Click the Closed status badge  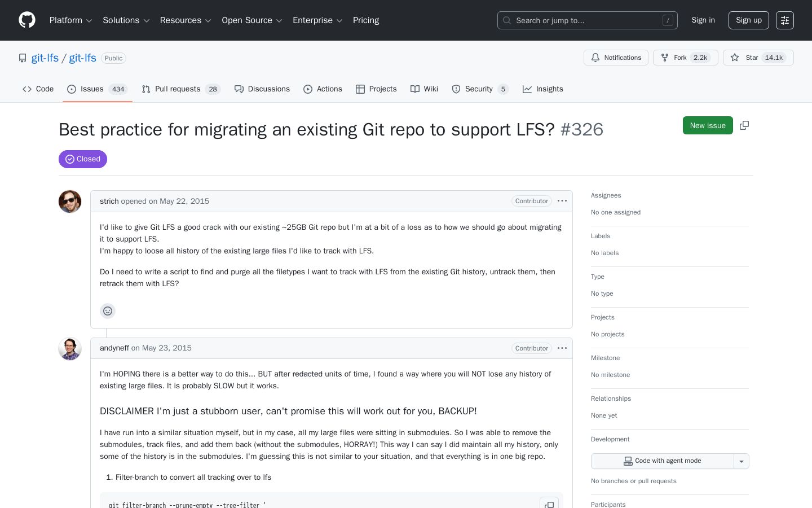pyautogui.click(x=83, y=159)
